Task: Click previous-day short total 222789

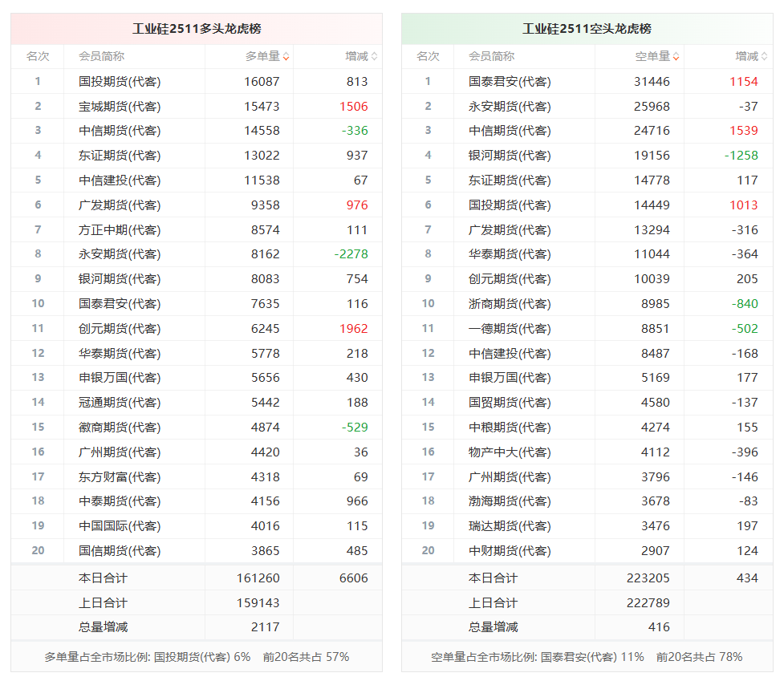Action: (x=648, y=603)
